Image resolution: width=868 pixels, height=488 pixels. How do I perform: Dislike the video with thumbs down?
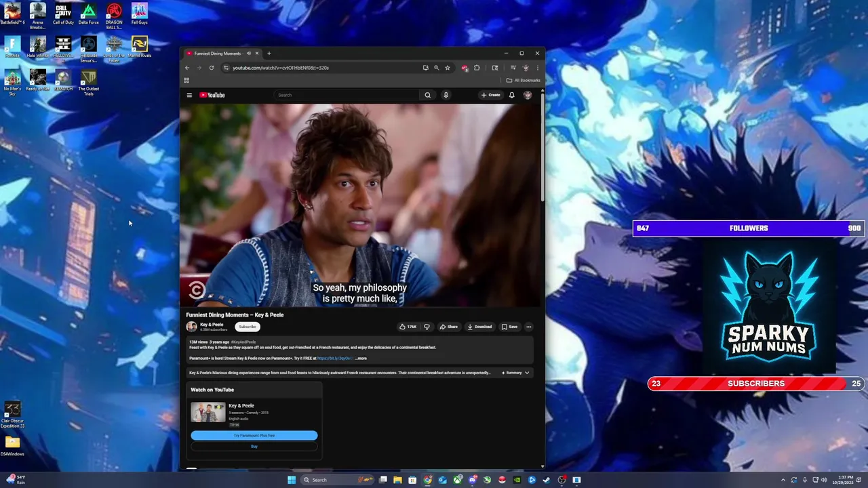(x=427, y=327)
